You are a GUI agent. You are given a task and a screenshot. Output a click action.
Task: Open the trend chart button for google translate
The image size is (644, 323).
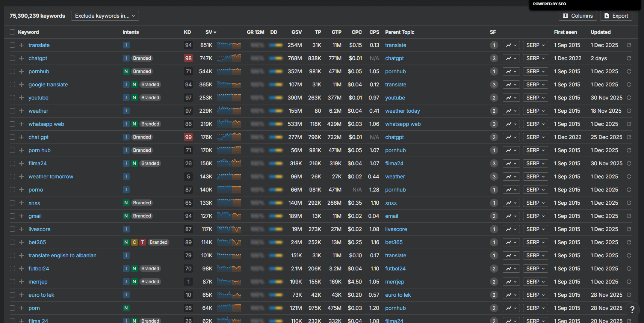click(511, 85)
